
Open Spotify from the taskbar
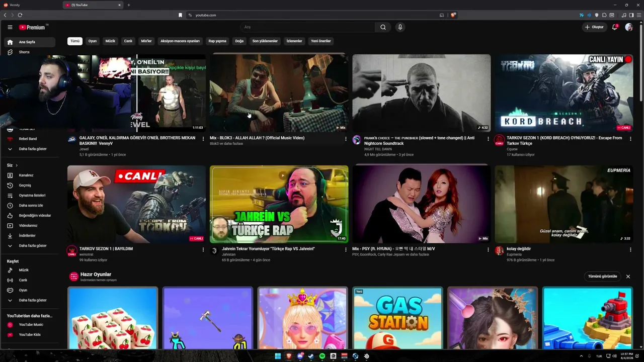click(x=322, y=356)
